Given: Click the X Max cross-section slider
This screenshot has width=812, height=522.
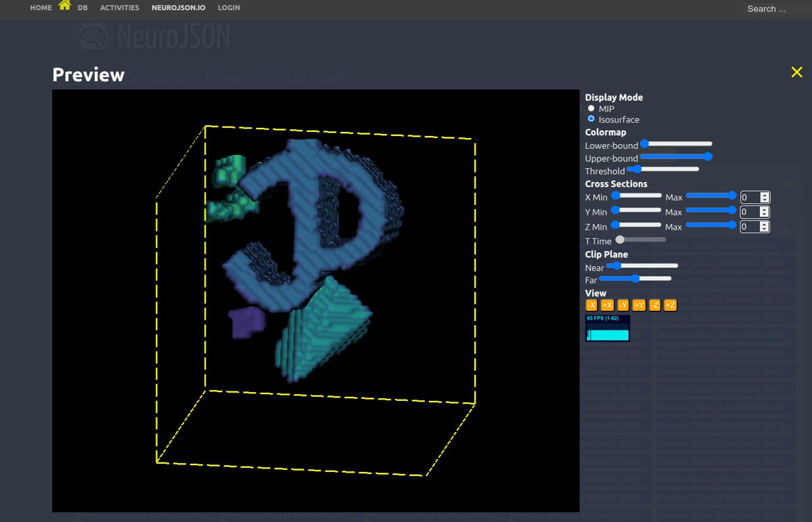Looking at the screenshot, I should click(x=710, y=196).
